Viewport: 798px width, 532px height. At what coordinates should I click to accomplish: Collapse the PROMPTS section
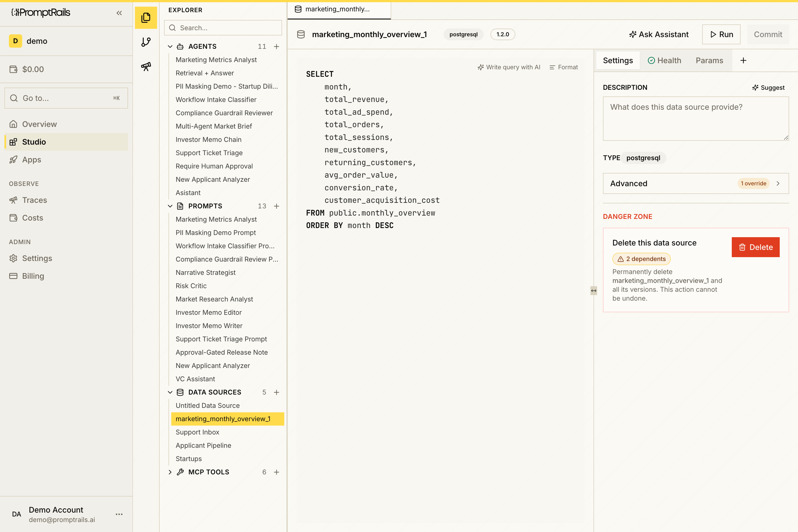click(x=170, y=206)
